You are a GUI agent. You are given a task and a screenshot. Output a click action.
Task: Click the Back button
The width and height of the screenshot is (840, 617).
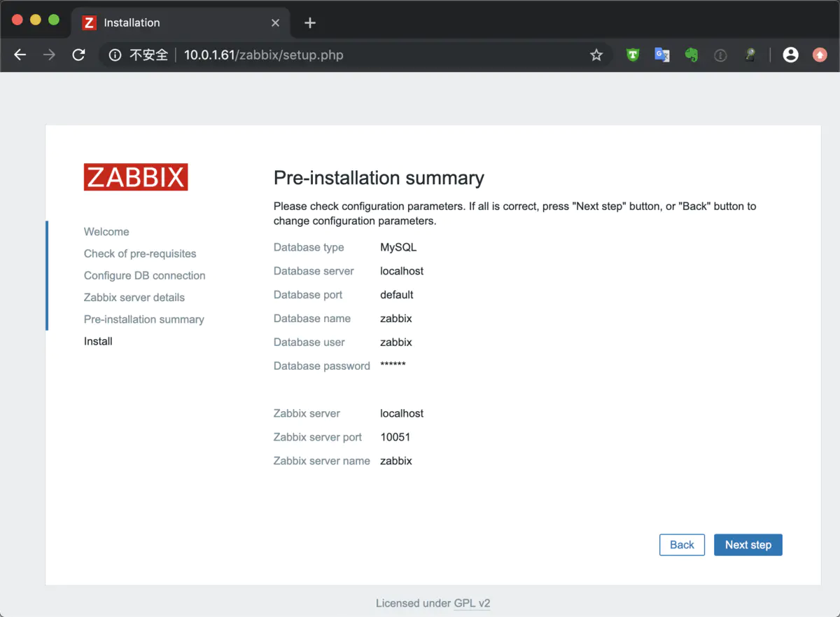point(682,545)
